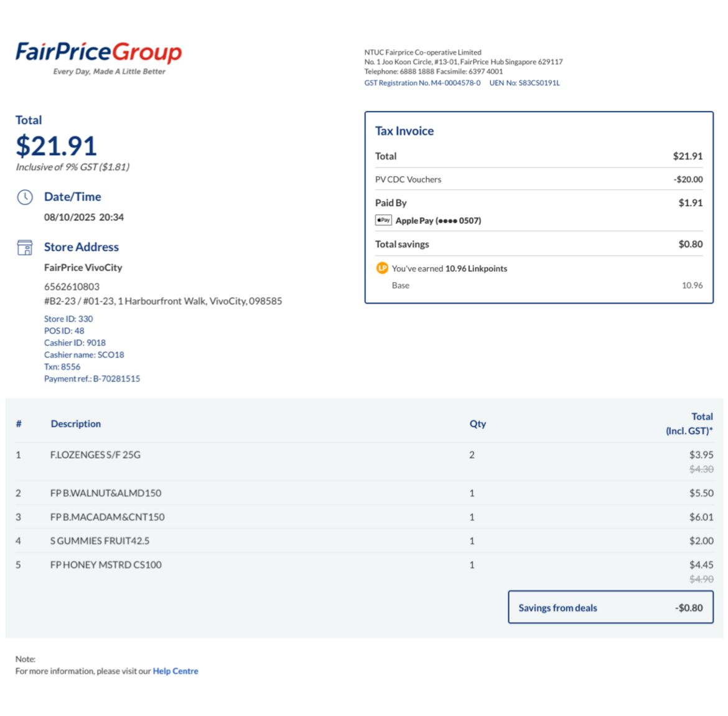Click the Tax Invoice Total $21.91 value

[688, 156]
